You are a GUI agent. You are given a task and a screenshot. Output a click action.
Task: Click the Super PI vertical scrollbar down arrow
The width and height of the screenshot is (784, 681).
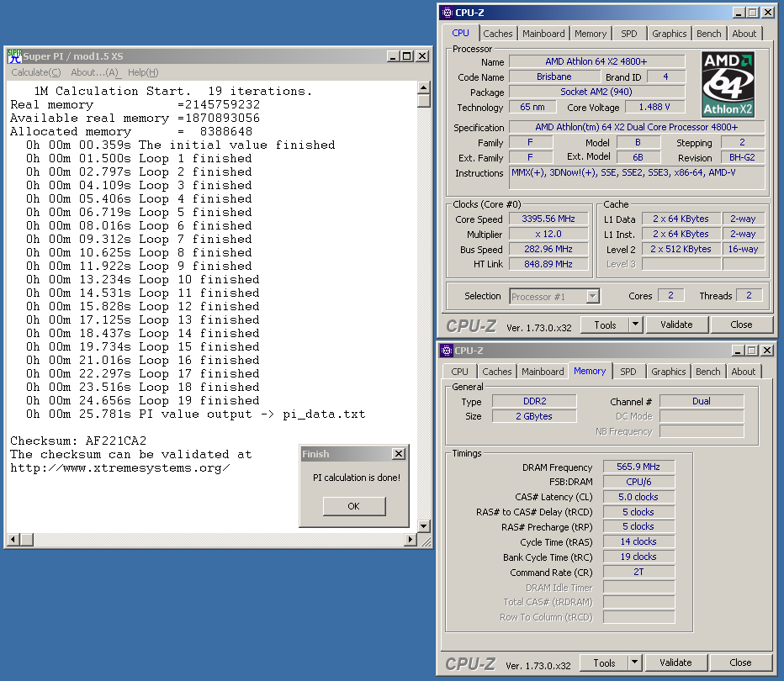tap(423, 525)
